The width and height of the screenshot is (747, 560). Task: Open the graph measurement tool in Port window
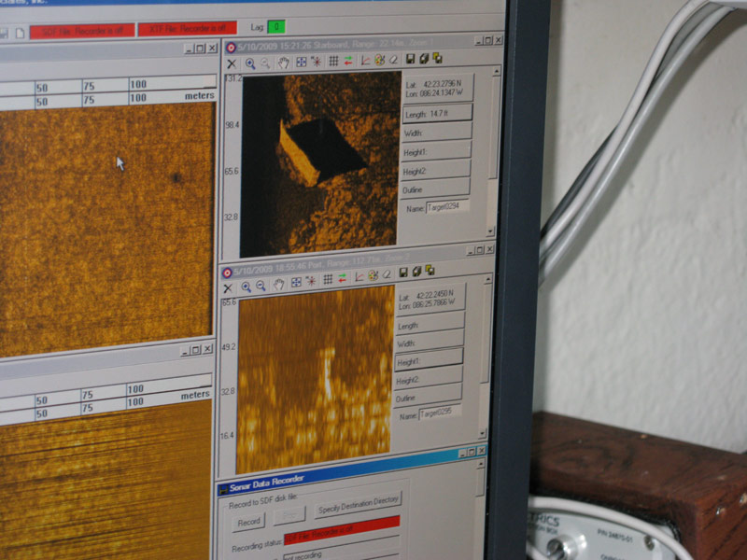[359, 276]
